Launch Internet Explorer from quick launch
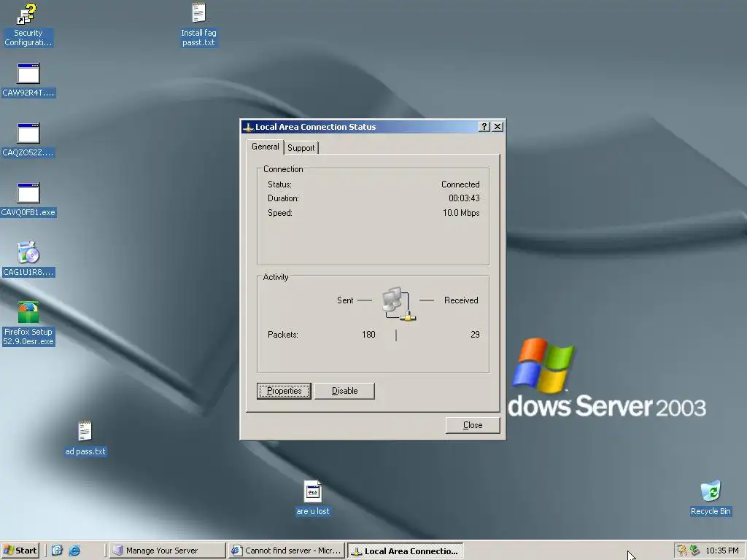 (x=75, y=551)
